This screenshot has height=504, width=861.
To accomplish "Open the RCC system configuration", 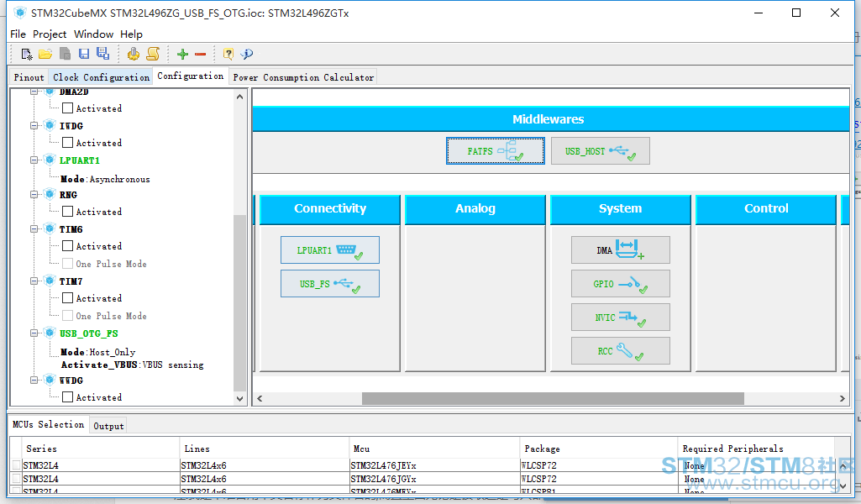I will coord(621,351).
